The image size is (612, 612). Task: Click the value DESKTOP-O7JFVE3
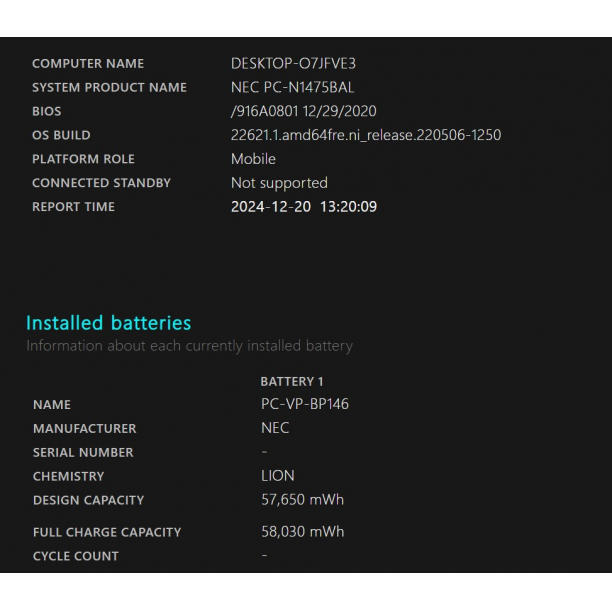click(293, 64)
